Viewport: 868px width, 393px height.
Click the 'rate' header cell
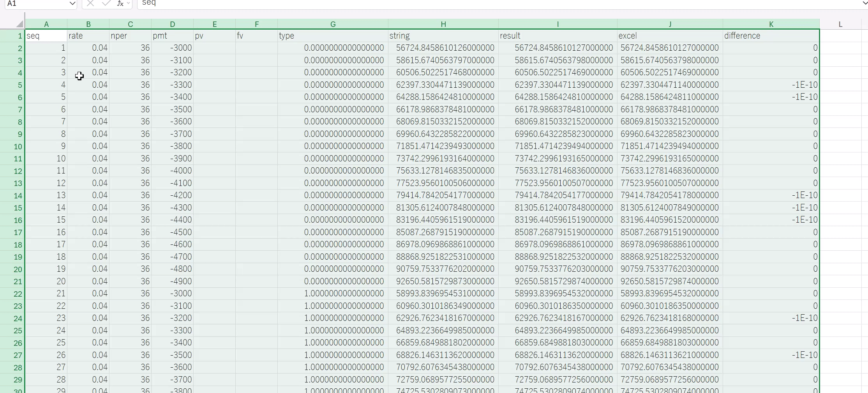pos(88,36)
